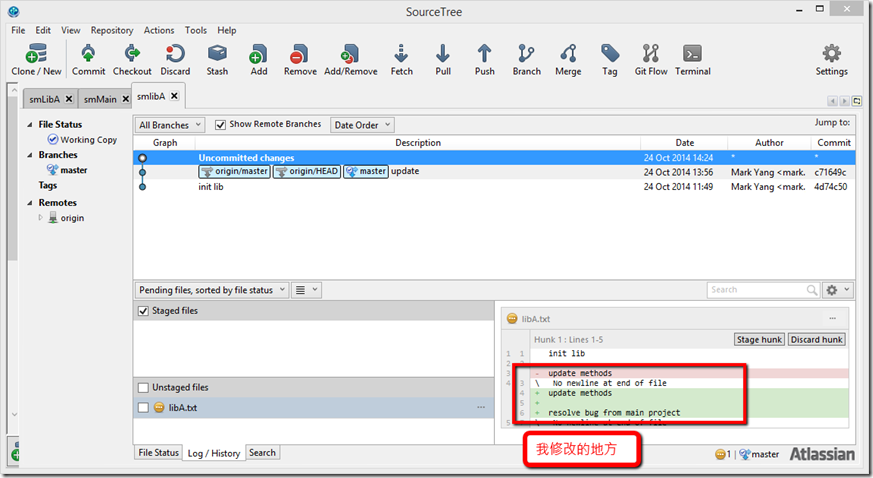Image resolution: width=873 pixels, height=478 pixels.
Task: Close the active smlibA tab
Action: pyautogui.click(x=174, y=96)
